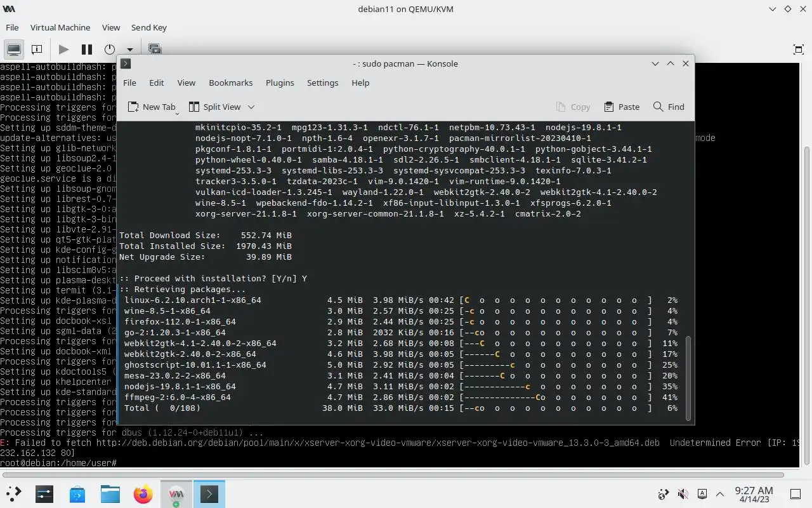Image resolution: width=812 pixels, height=508 pixels.
Task: Click the Konsole window terminal icon
Action: click(x=126, y=63)
